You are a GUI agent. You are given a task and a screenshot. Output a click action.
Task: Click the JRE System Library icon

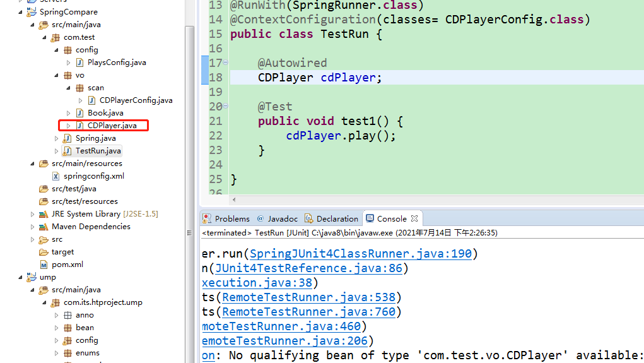tap(44, 214)
